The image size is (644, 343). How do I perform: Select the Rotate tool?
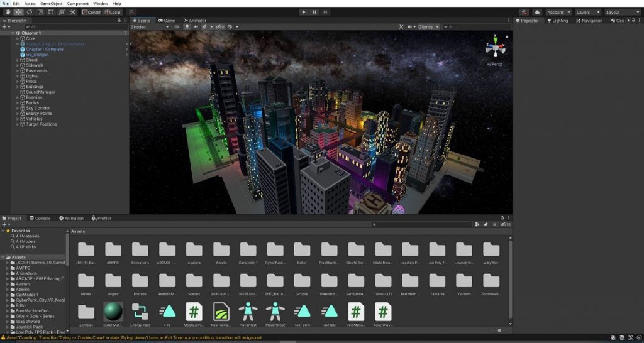29,13
